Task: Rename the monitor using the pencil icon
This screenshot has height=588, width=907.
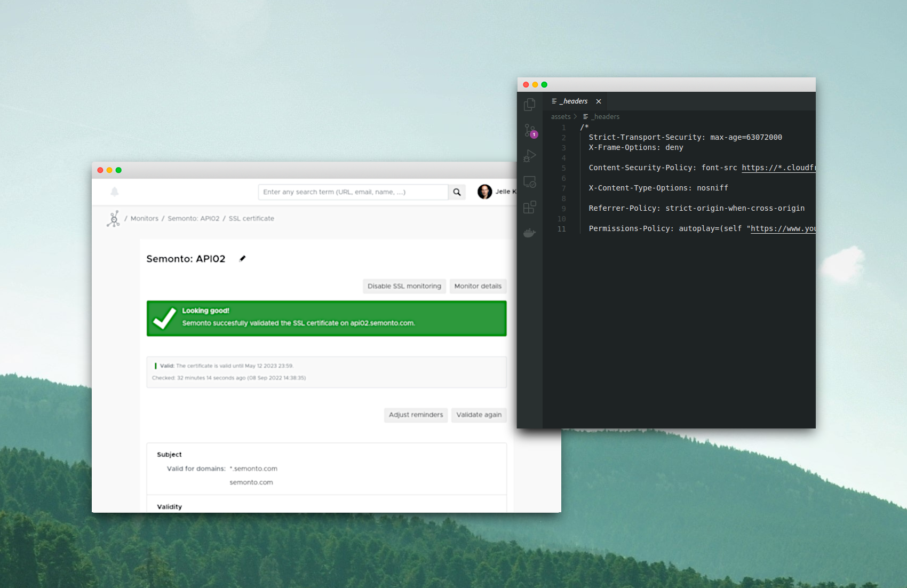Action: pyautogui.click(x=242, y=258)
